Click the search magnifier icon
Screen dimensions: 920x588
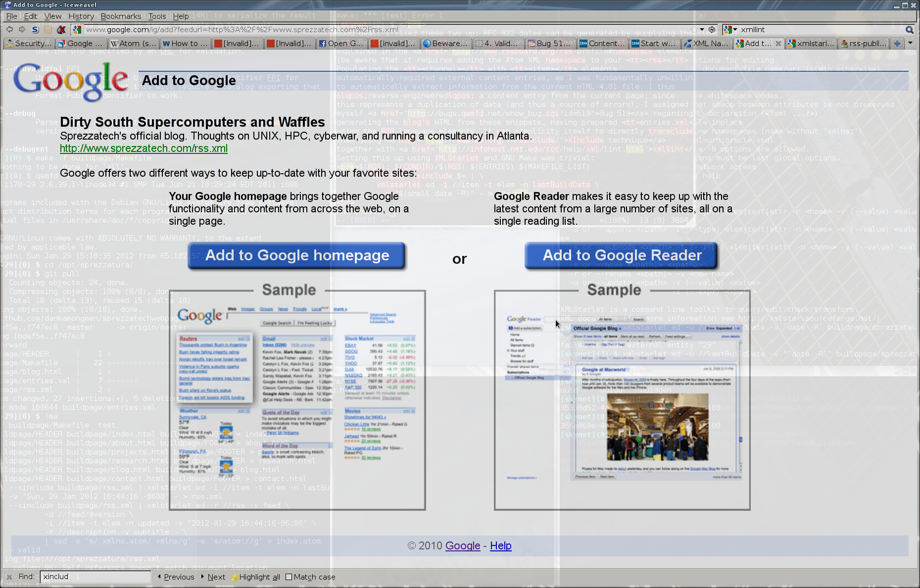[909, 30]
